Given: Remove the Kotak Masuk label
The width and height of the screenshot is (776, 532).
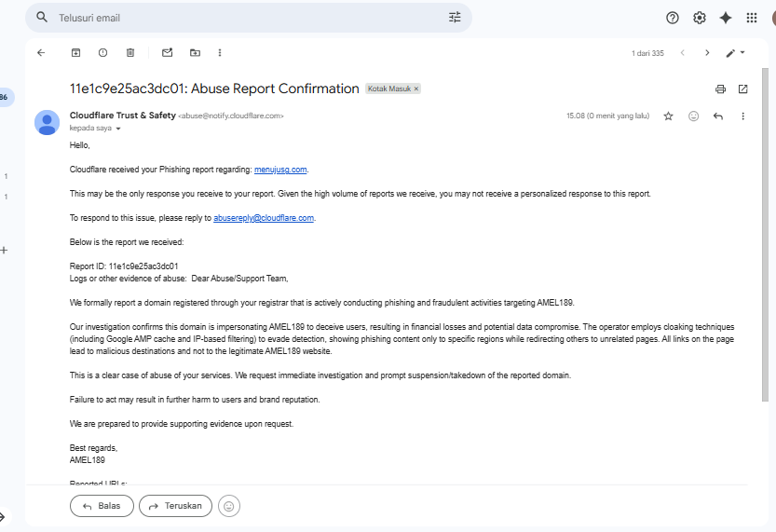Looking at the screenshot, I should pos(416,89).
